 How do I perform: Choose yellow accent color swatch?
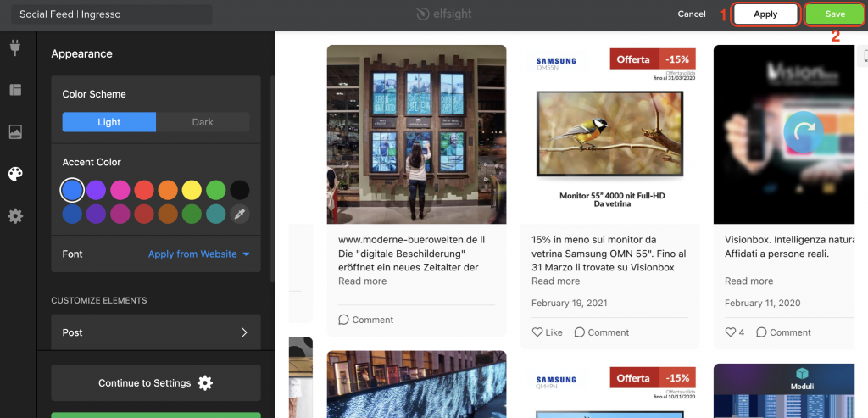[192, 190]
